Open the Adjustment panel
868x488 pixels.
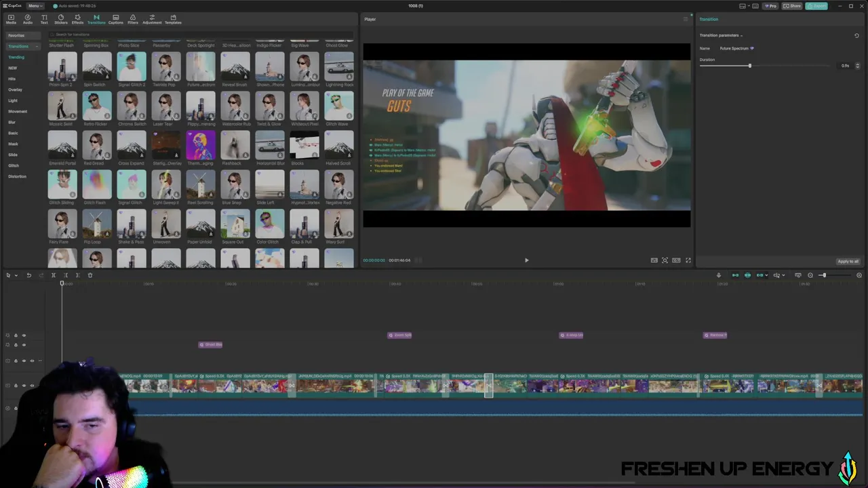[x=152, y=19]
